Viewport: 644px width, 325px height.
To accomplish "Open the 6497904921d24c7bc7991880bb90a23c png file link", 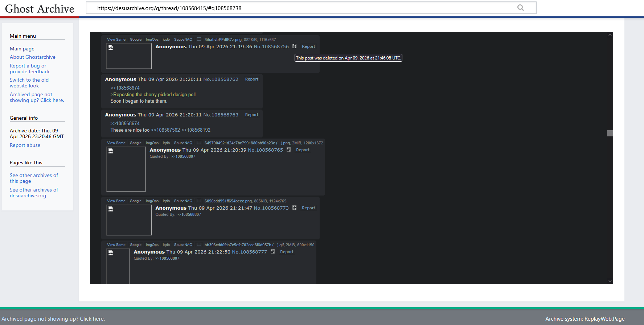I will (x=247, y=143).
